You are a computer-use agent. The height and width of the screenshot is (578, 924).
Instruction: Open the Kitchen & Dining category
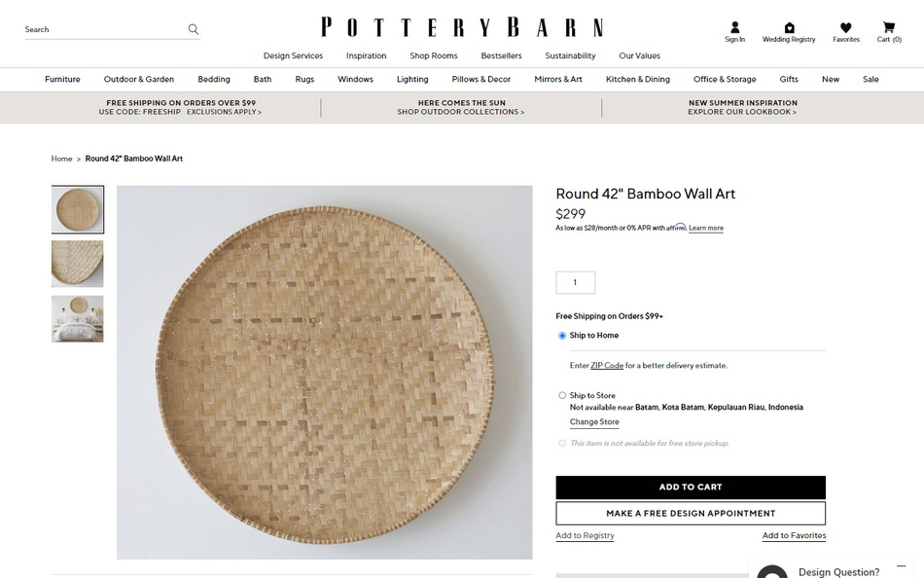[637, 80]
